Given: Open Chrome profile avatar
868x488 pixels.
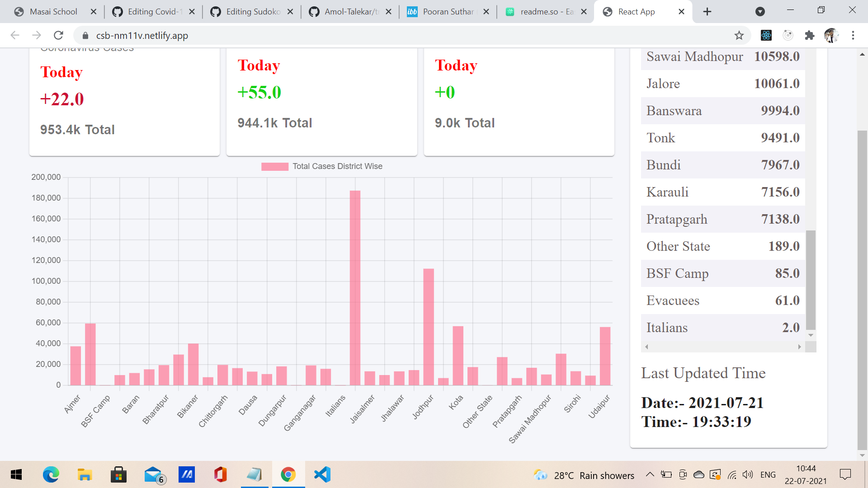Looking at the screenshot, I should click(831, 35).
